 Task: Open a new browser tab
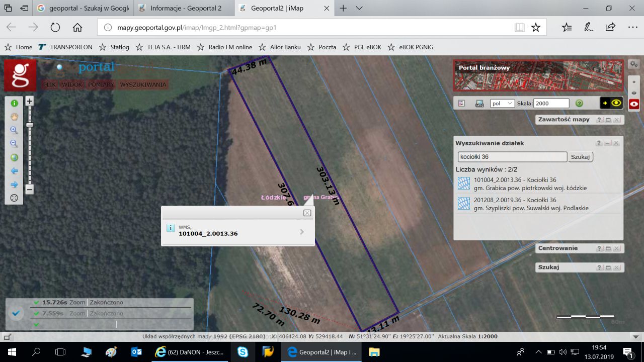(x=343, y=9)
